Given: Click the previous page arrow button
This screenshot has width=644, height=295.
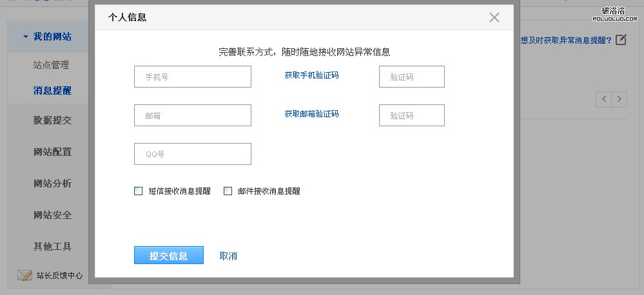Looking at the screenshot, I should coord(604,99).
